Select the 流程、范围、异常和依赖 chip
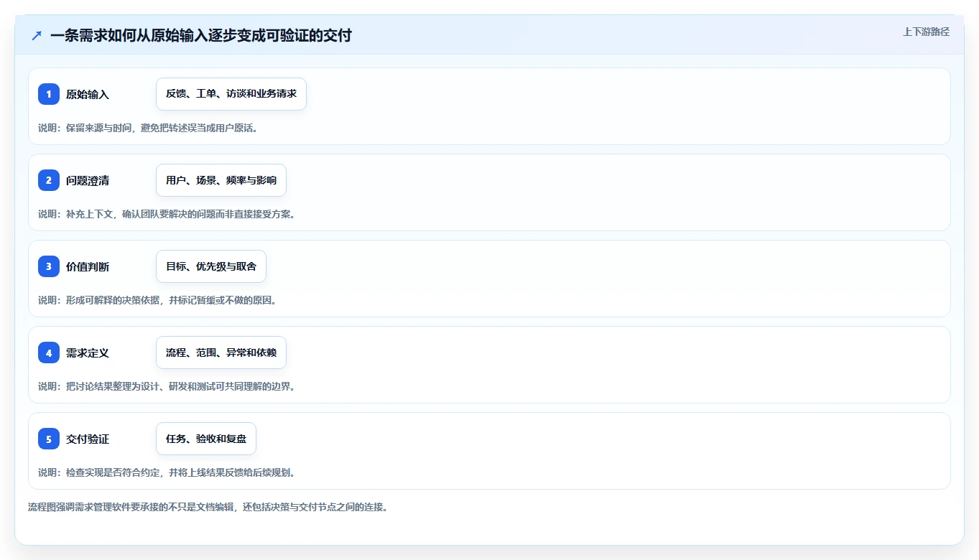The width and height of the screenshot is (979, 560). (221, 353)
